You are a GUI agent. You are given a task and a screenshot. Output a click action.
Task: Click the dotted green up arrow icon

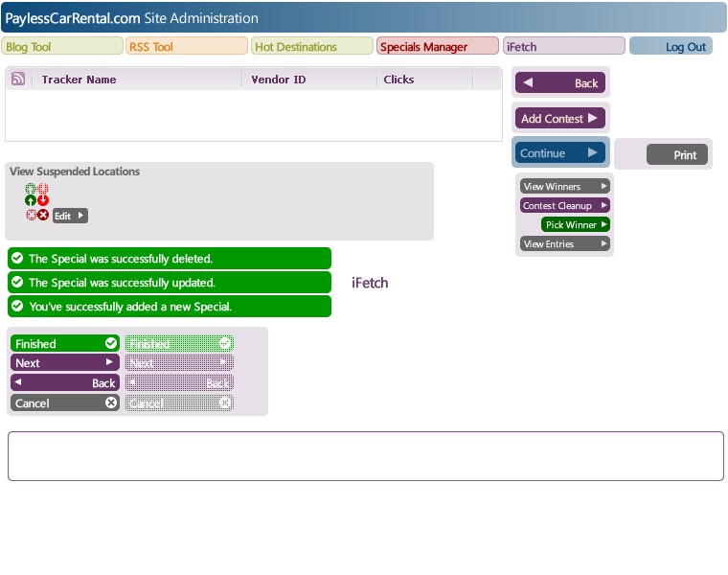point(31,189)
